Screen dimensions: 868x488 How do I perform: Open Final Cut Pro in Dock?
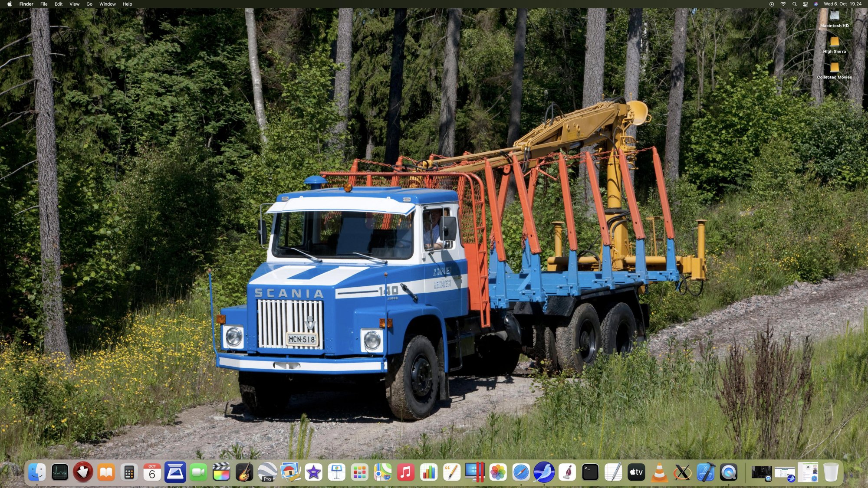point(221,472)
